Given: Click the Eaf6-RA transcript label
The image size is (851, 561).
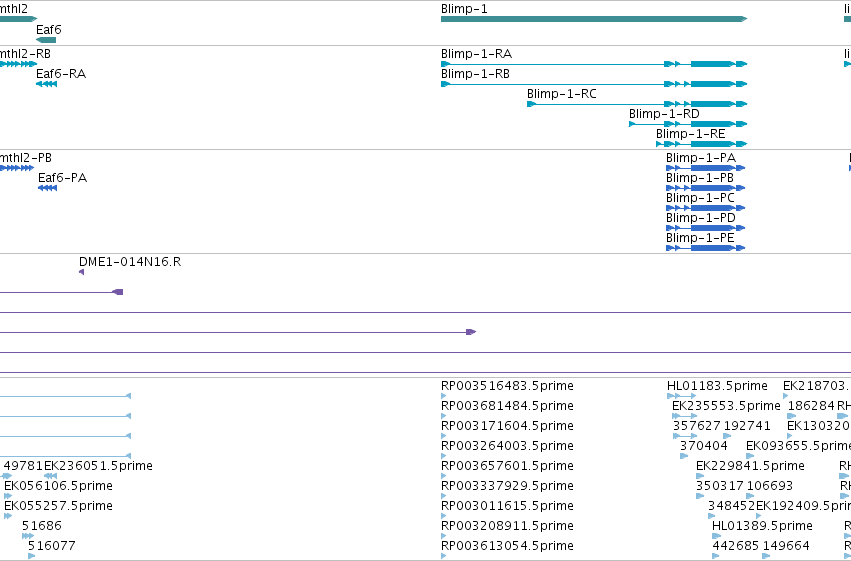Looking at the screenshot, I should [61, 74].
